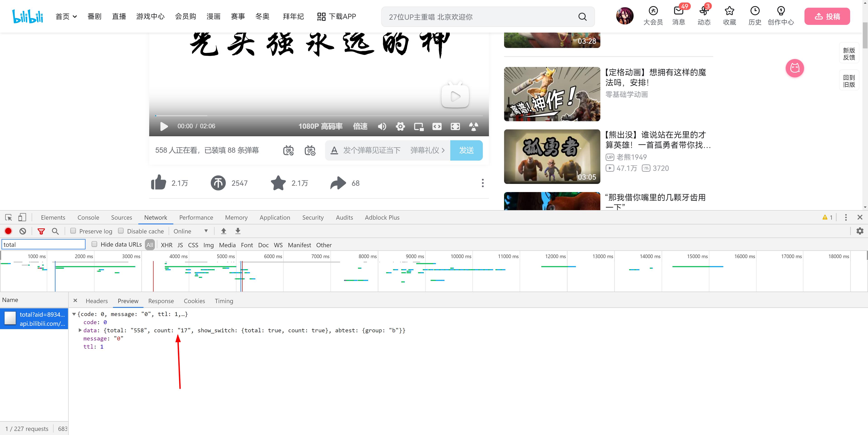Enable picture-in-picture mode icon

[418, 126]
